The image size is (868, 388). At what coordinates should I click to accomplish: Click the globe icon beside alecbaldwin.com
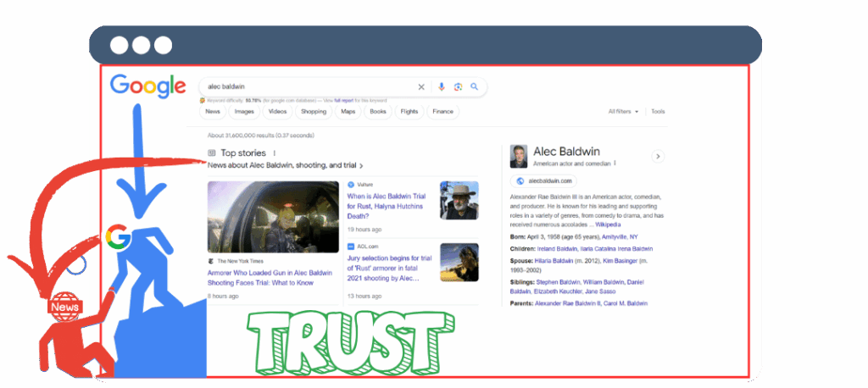pos(519,180)
